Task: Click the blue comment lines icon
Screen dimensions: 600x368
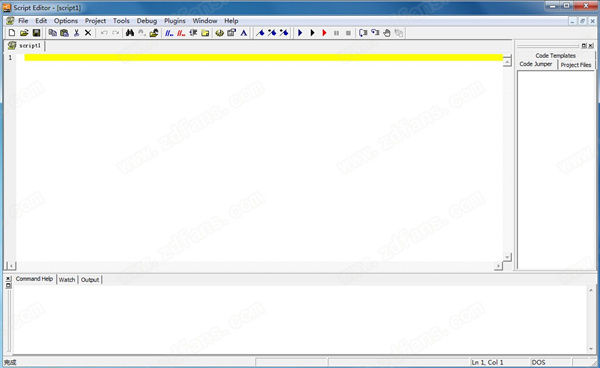Action: (169, 33)
